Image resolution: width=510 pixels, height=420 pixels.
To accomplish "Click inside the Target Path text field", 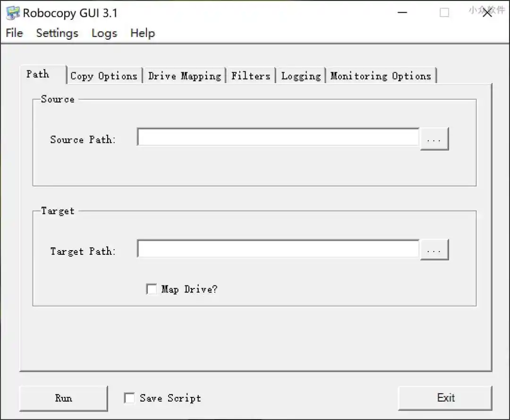I will [278, 249].
